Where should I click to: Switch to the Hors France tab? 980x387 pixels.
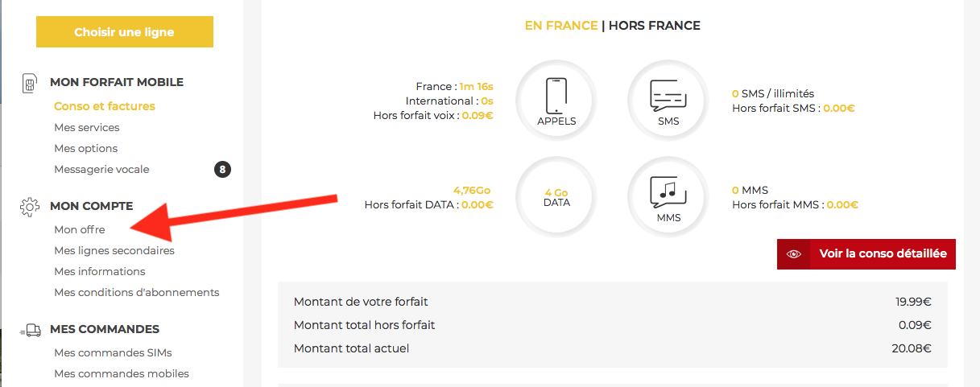pos(655,26)
